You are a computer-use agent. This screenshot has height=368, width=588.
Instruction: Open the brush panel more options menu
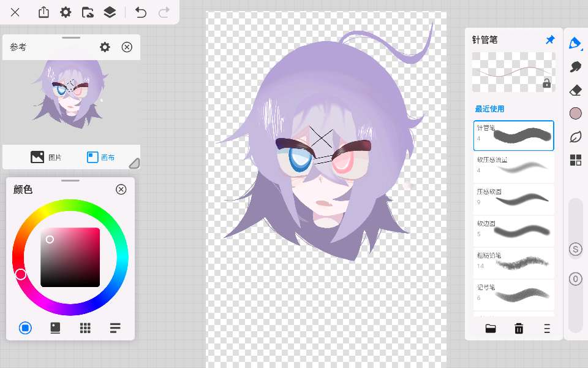tap(547, 329)
